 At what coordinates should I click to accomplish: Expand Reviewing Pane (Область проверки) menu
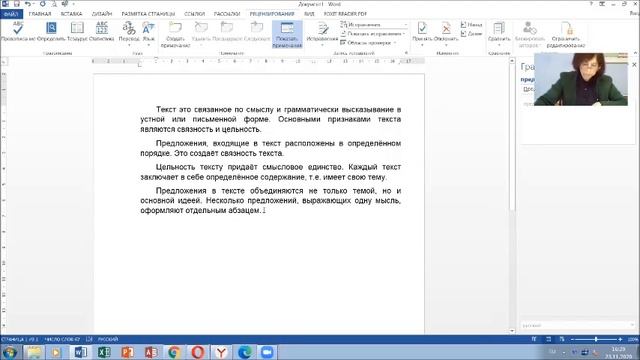pyautogui.click(x=369, y=43)
